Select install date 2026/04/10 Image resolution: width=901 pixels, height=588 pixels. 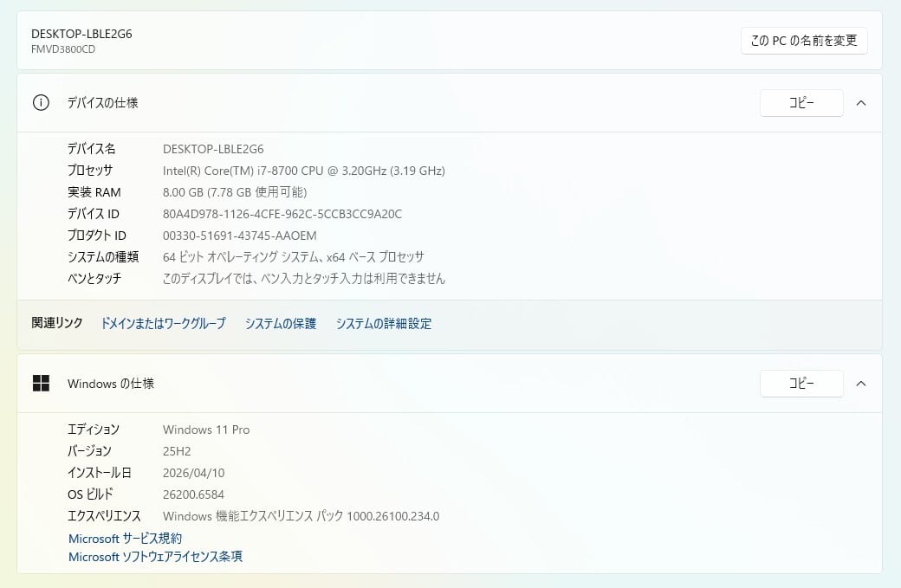tap(194, 473)
